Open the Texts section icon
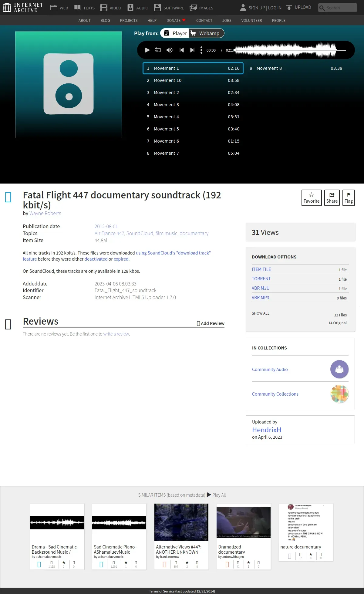This screenshot has height=594, width=364. tap(77, 8)
